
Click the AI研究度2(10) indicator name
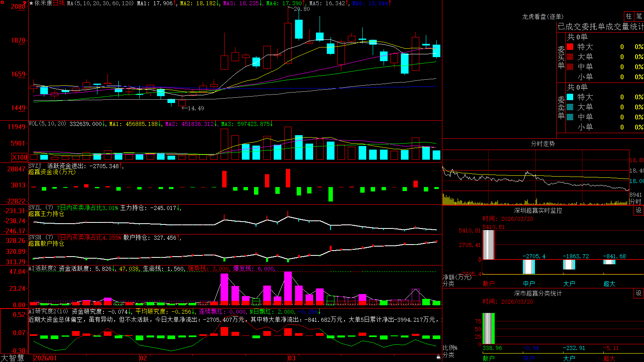tap(48, 311)
